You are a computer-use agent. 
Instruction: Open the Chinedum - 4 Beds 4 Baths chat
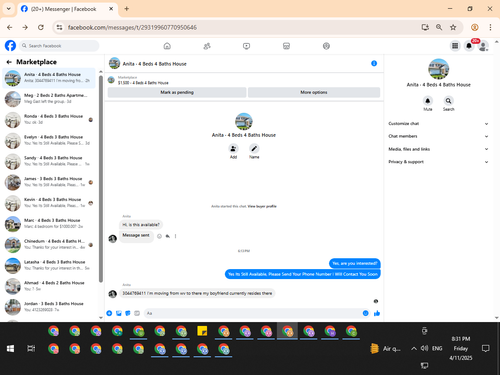(x=49, y=244)
